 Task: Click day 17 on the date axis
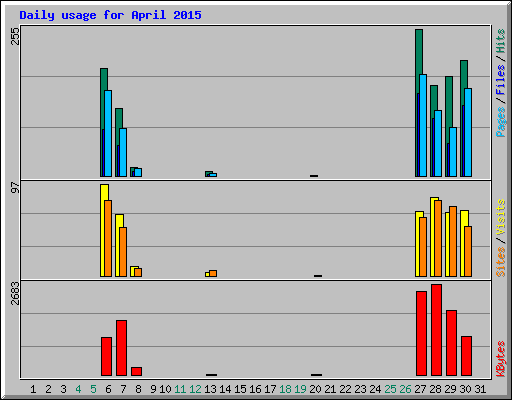(x=270, y=389)
